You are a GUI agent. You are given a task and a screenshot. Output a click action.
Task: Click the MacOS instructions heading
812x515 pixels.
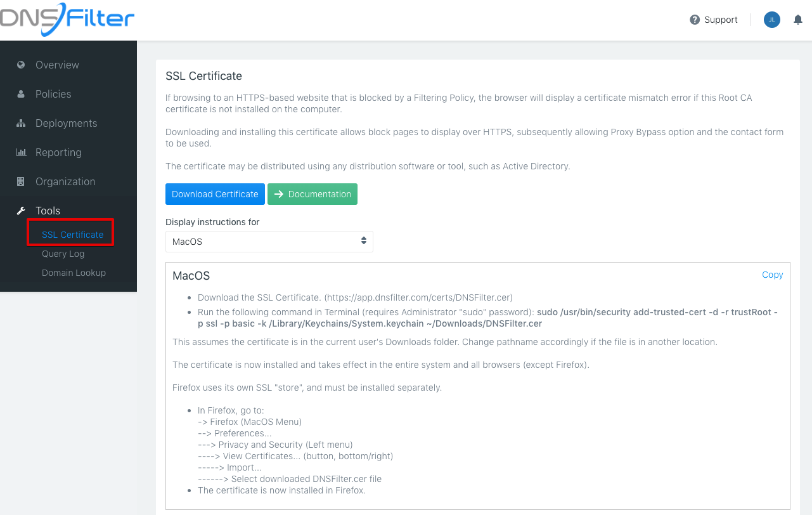(191, 276)
